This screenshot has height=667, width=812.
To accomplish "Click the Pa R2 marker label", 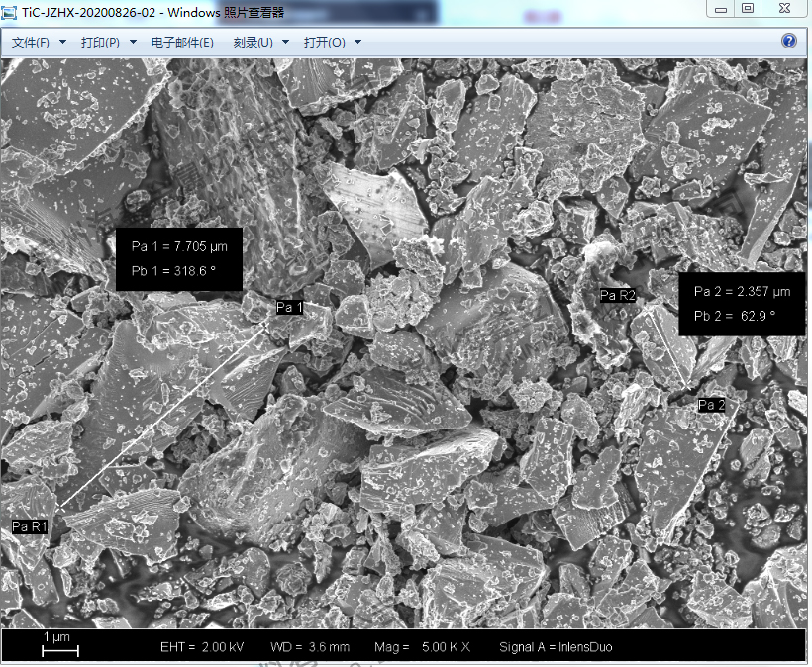I will tap(618, 296).
